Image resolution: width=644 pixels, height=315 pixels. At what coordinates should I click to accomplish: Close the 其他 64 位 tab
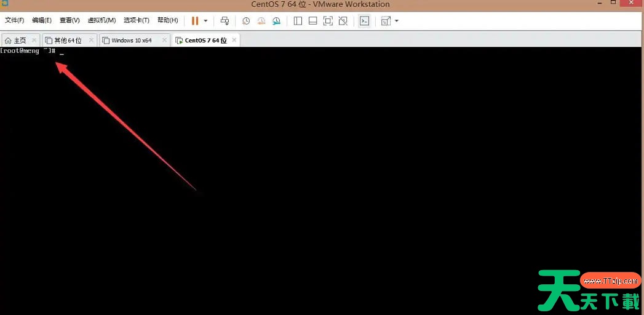pyautogui.click(x=91, y=40)
